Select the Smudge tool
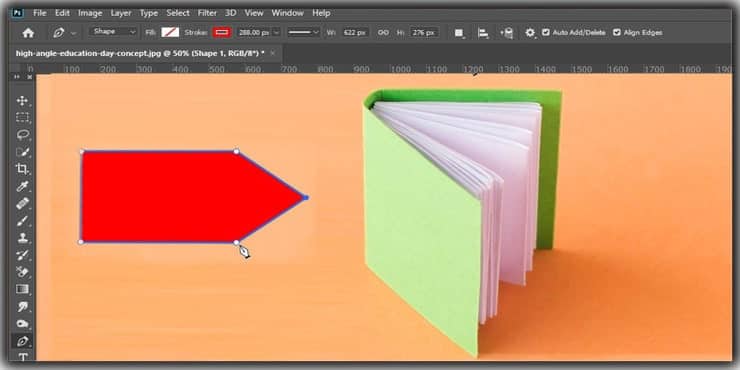 pos(22,306)
